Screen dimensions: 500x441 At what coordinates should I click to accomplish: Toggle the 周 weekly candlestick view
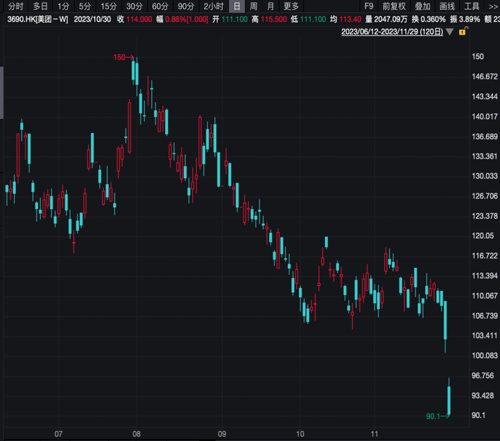(254, 6)
